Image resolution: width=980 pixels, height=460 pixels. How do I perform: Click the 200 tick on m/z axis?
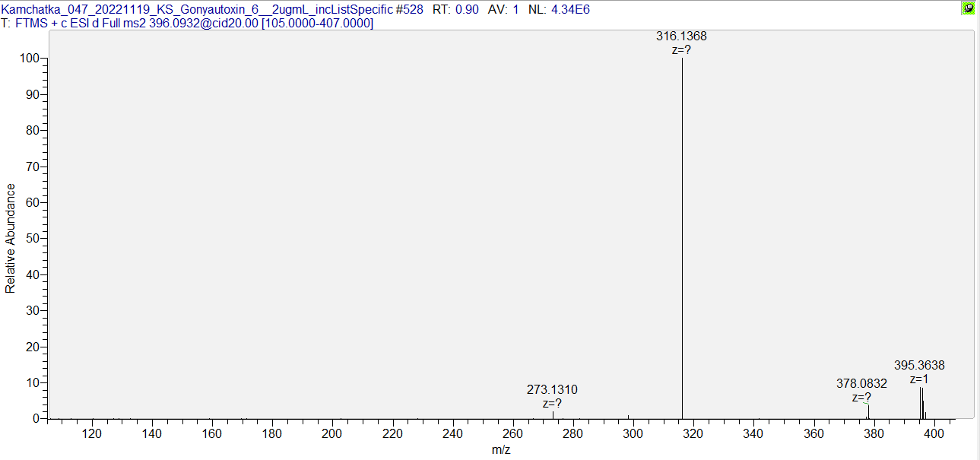[x=332, y=433]
